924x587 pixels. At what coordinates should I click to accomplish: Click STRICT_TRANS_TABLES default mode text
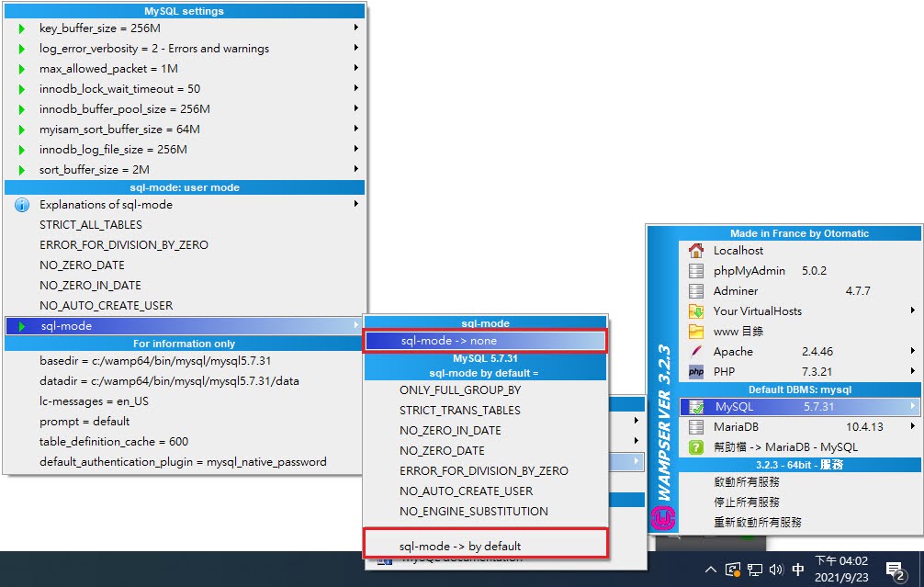click(459, 411)
